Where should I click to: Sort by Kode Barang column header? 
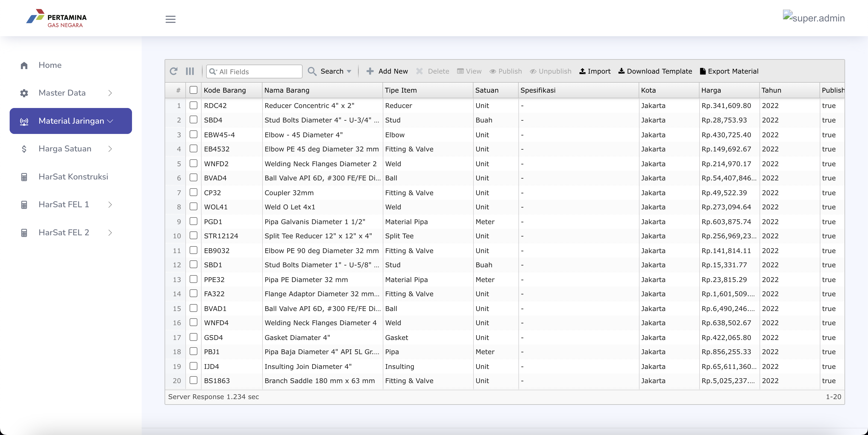232,90
